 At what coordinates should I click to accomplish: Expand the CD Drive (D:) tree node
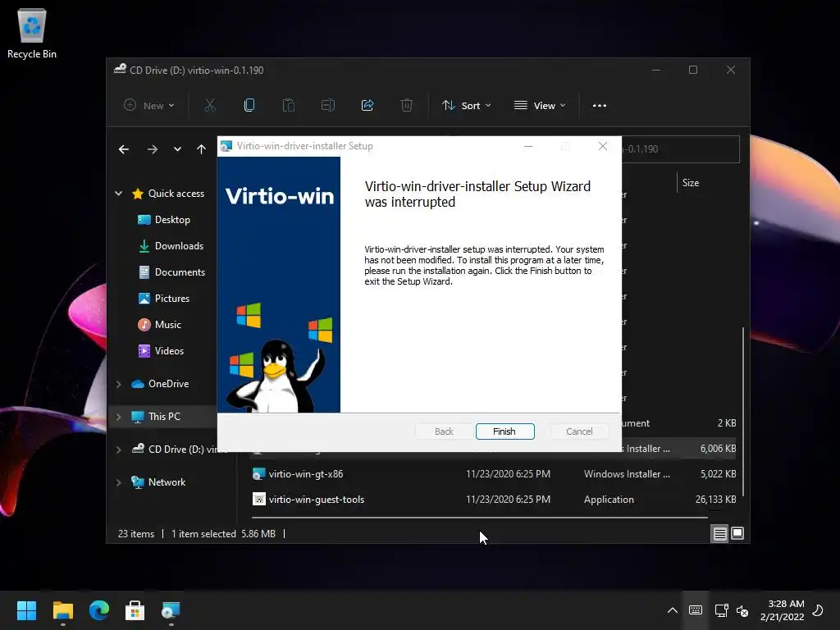[118, 450]
